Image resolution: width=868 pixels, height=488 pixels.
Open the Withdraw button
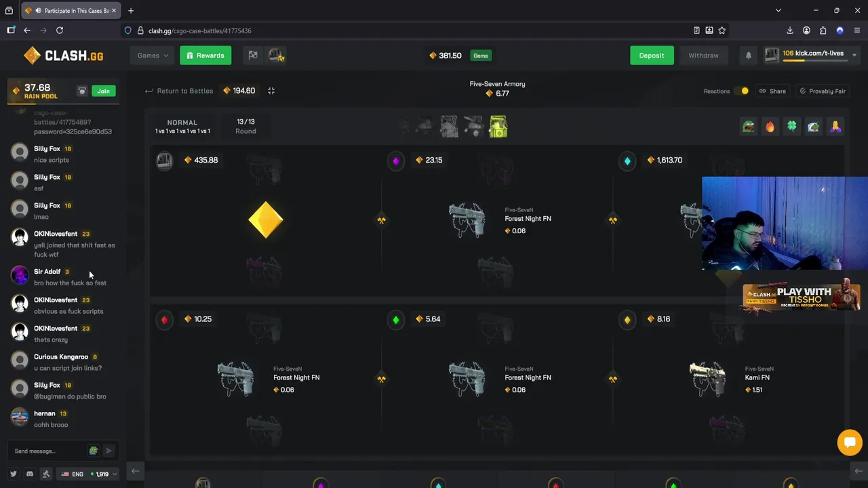(x=703, y=56)
